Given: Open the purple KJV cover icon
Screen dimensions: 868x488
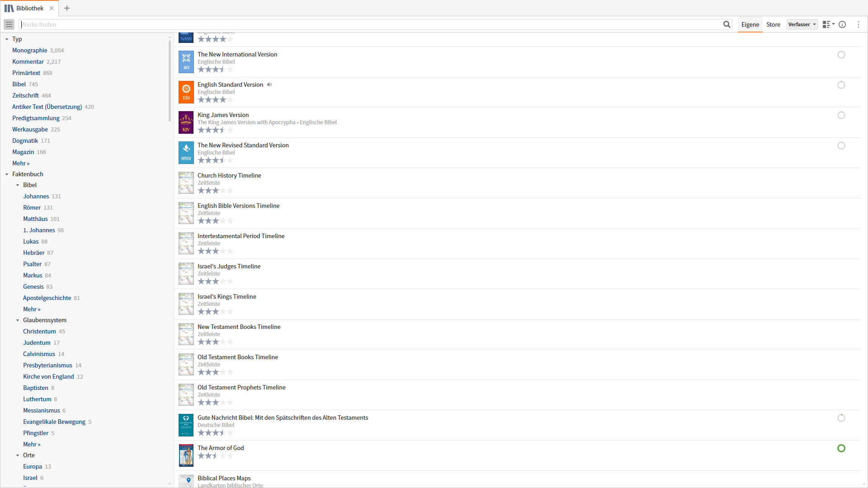Looking at the screenshot, I should pos(186,122).
